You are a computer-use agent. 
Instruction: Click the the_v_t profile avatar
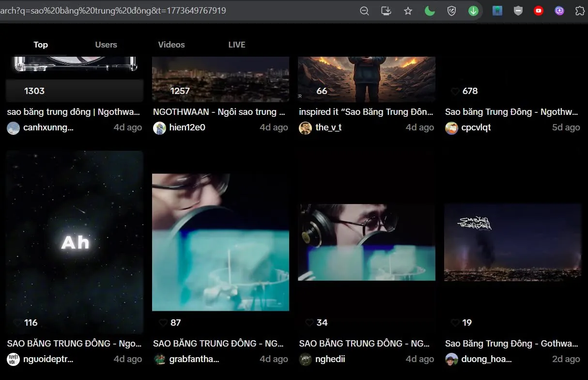pyautogui.click(x=305, y=128)
